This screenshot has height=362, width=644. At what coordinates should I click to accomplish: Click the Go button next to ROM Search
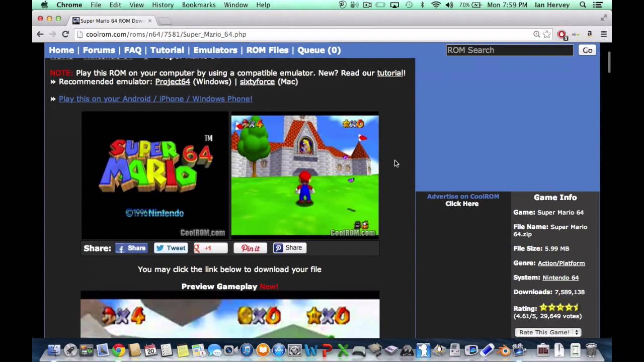[x=587, y=50]
